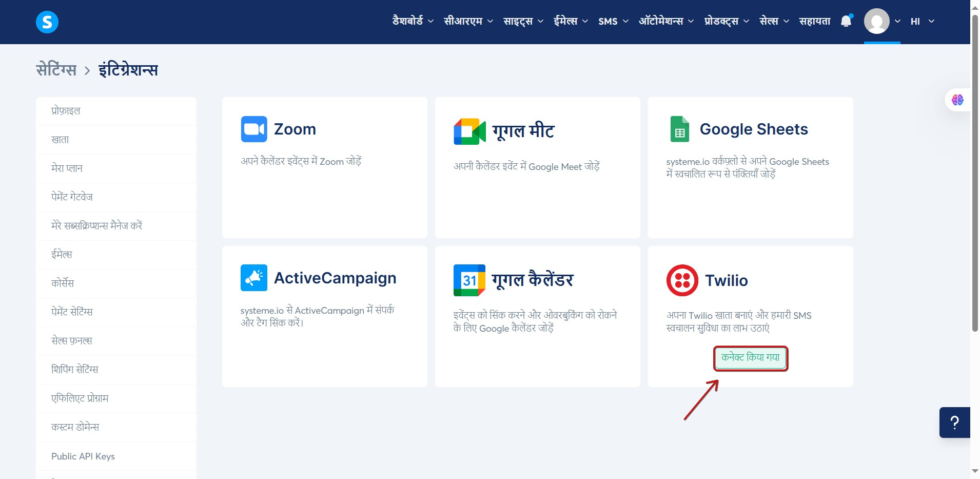Image resolution: width=980 pixels, height=479 pixels.
Task: Open the Twilio integration title
Action: tap(726, 280)
